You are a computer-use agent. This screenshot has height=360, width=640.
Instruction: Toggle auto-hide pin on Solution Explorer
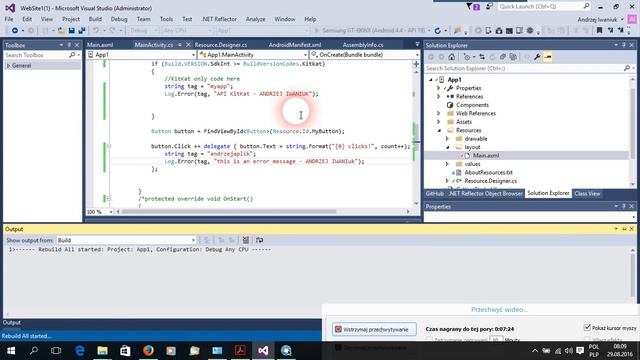click(x=624, y=45)
